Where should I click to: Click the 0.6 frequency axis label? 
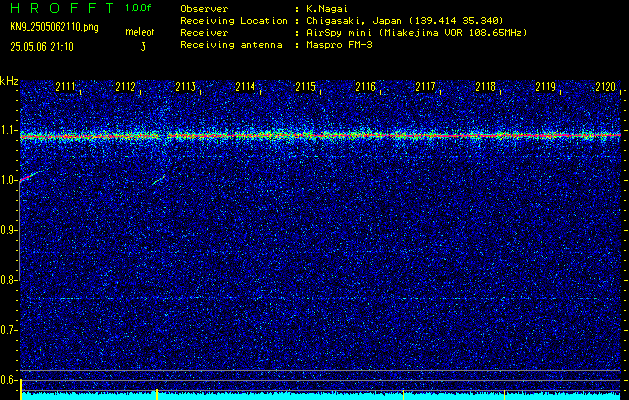[x=7, y=380]
